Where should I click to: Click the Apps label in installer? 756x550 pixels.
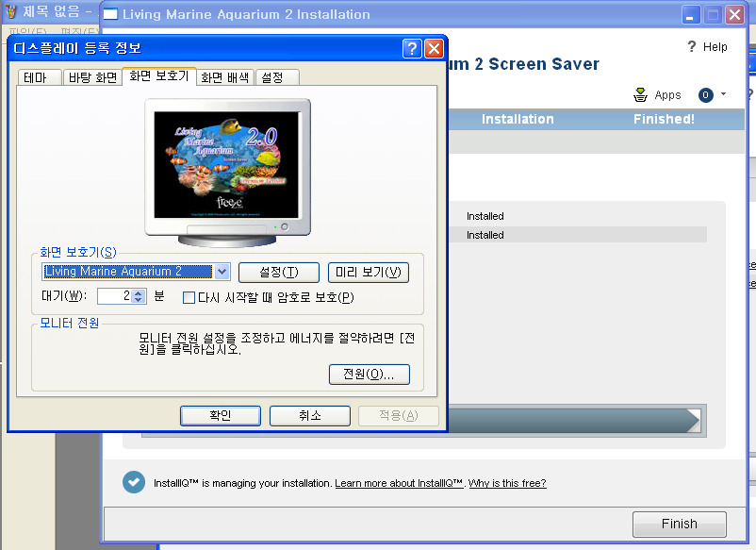[x=667, y=95]
